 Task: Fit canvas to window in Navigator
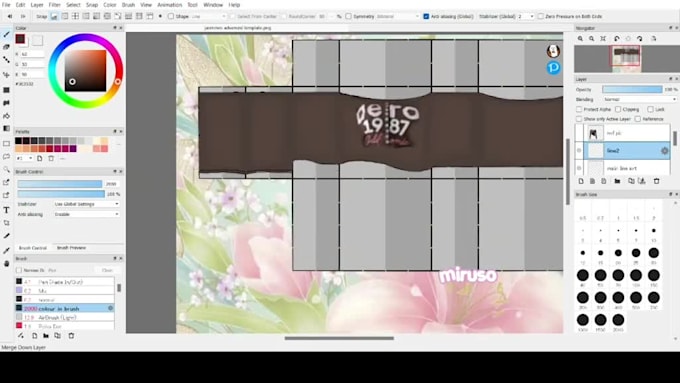coord(603,39)
